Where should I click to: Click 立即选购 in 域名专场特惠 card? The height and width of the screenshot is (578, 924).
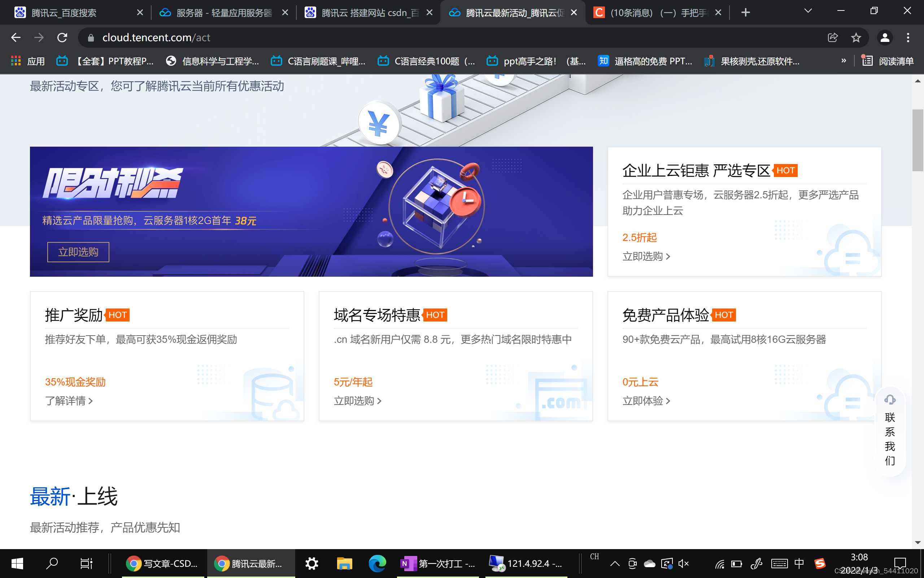pos(357,401)
